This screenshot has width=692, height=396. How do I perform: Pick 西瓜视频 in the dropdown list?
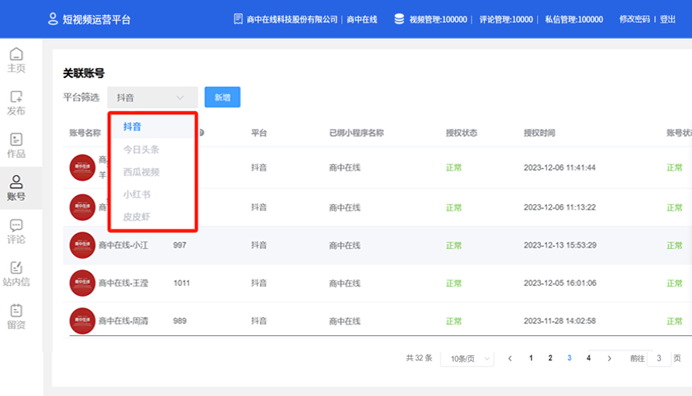pos(141,172)
